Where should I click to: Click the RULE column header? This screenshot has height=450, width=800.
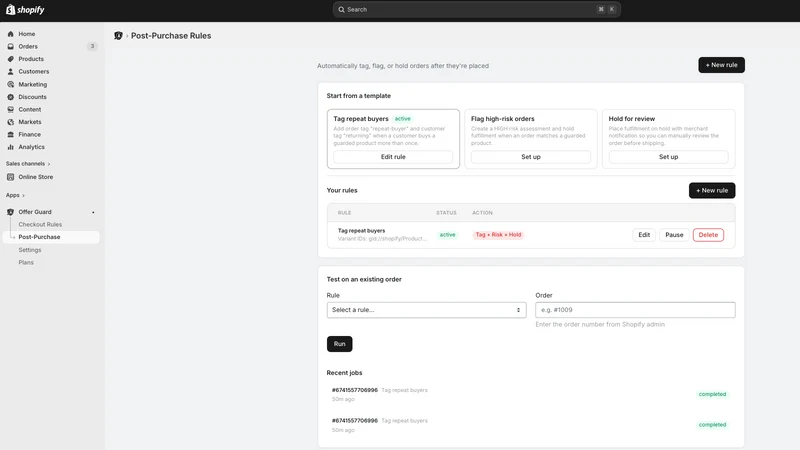point(344,213)
